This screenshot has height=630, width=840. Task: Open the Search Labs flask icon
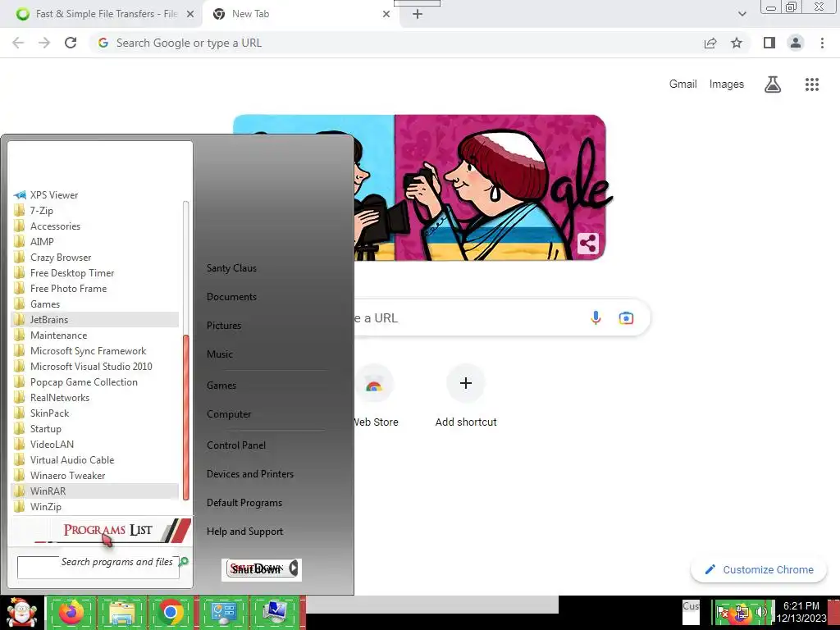773,84
